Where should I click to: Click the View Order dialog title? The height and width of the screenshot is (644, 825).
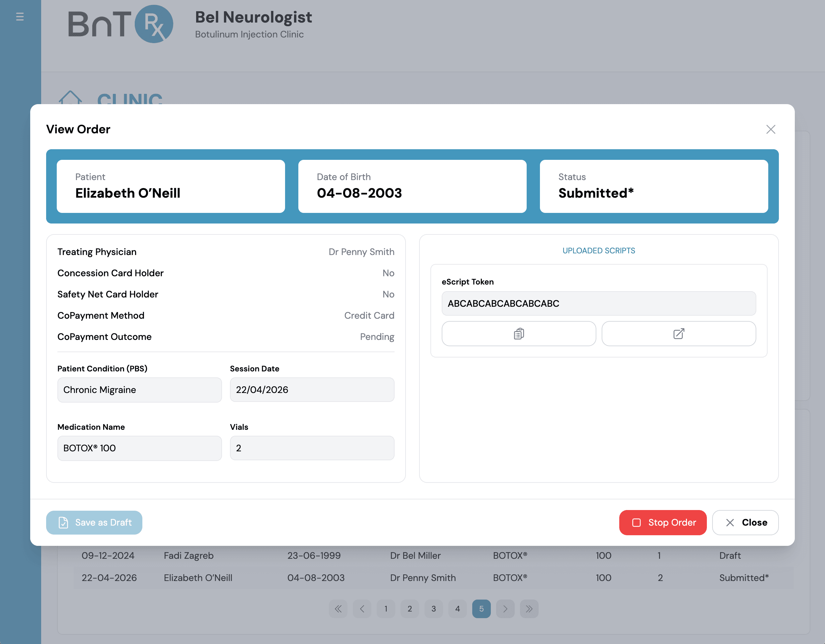coord(78,129)
